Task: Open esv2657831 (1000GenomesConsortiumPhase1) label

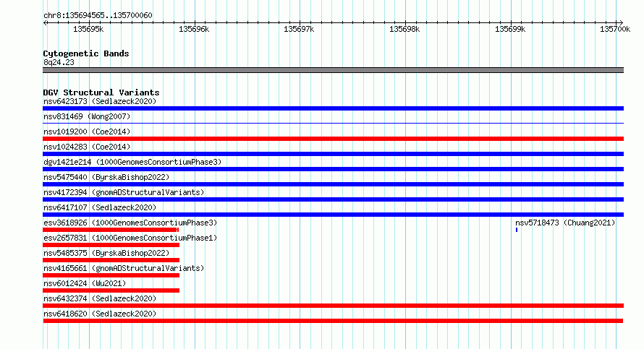Action: tap(130, 238)
